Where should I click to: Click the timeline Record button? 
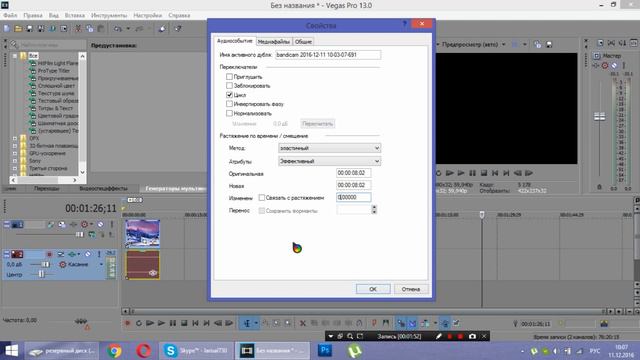(127, 323)
